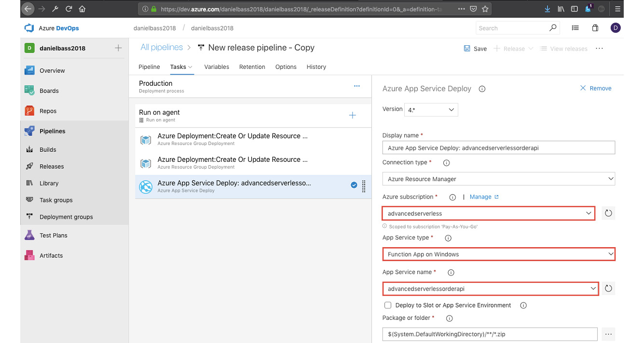Expand the Azure subscription advancedserverless dropdown
This screenshot has height=343, width=644.
pyautogui.click(x=489, y=213)
